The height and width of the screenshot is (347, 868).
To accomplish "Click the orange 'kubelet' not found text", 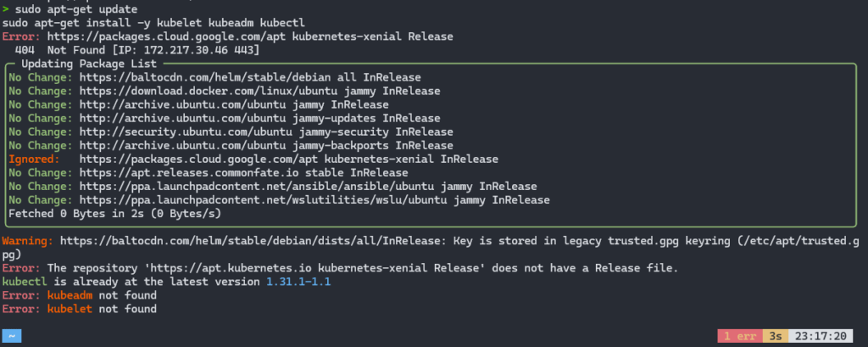I will pos(70,309).
